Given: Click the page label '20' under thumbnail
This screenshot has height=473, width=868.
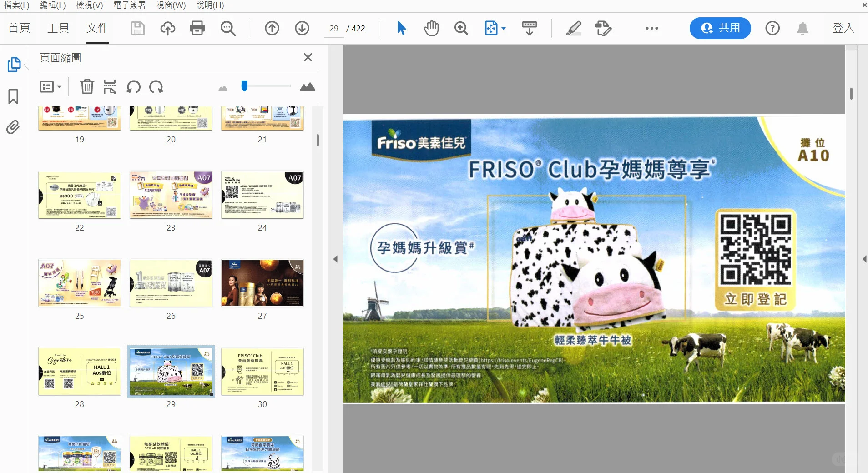Looking at the screenshot, I should tap(171, 140).
